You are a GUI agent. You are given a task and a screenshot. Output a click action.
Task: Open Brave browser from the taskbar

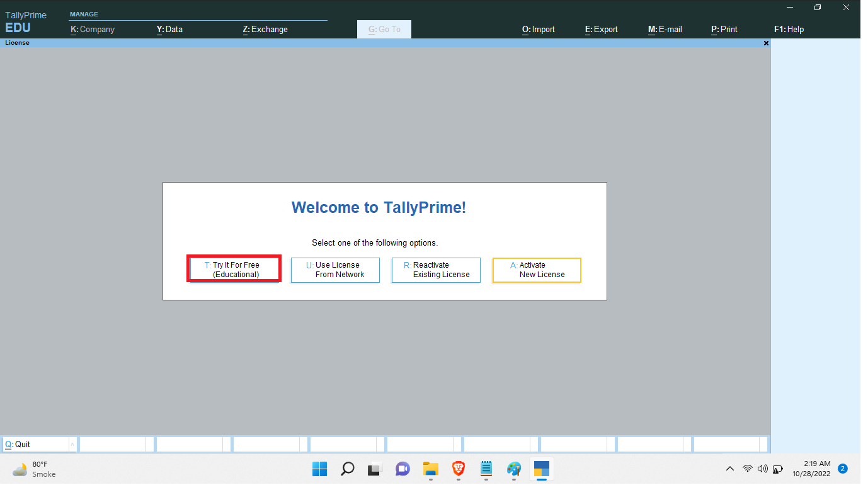pyautogui.click(x=458, y=469)
